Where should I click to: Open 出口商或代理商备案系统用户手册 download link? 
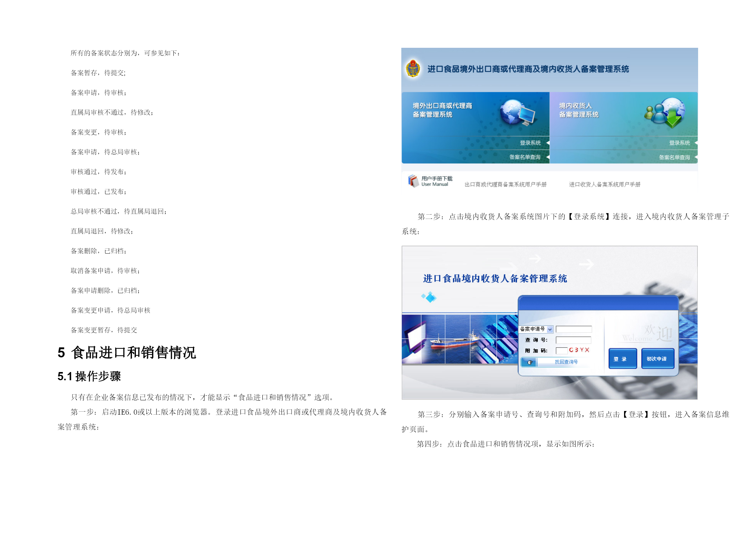506,184
